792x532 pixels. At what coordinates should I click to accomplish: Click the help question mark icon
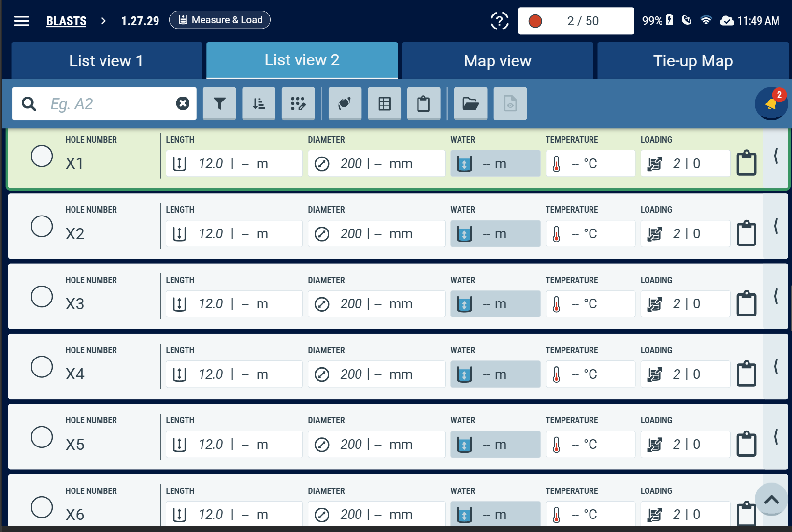click(500, 21)
